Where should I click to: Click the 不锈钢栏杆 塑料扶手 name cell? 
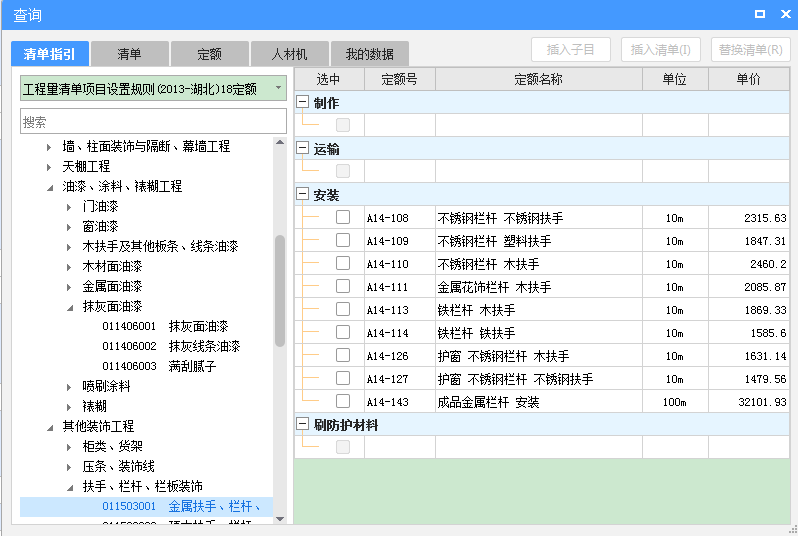(538, 241)
